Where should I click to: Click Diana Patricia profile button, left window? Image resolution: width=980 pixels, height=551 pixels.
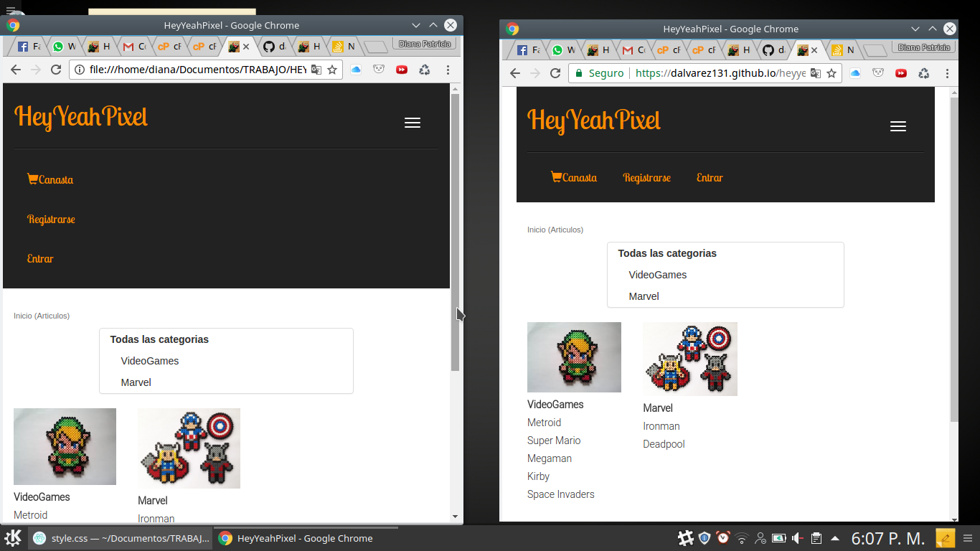click(x=424, y=44)
